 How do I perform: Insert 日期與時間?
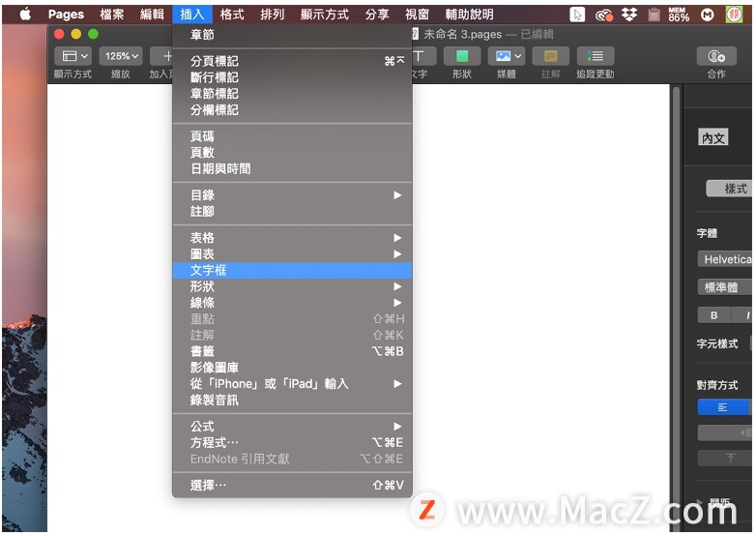(292, 169)
